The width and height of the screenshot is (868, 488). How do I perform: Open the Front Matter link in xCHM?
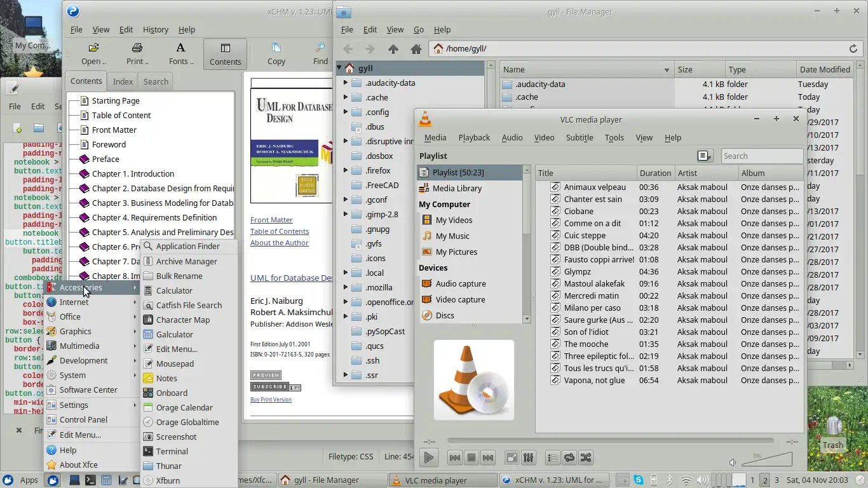(x=271, y=220)
